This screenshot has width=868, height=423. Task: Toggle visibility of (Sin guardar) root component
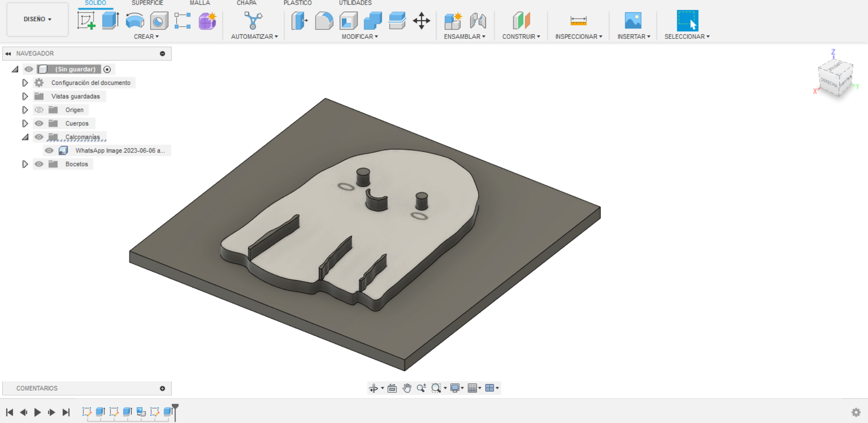[x=29, y=69]
